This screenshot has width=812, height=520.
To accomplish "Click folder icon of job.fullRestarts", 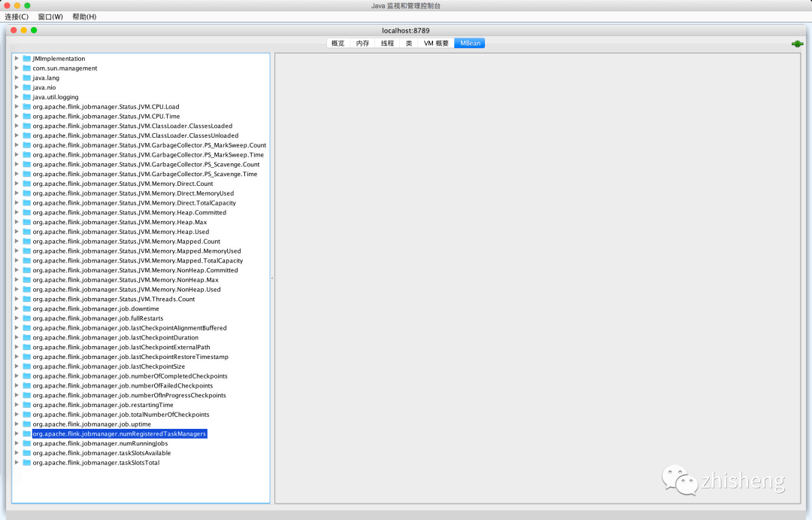I will pos(27,318).
